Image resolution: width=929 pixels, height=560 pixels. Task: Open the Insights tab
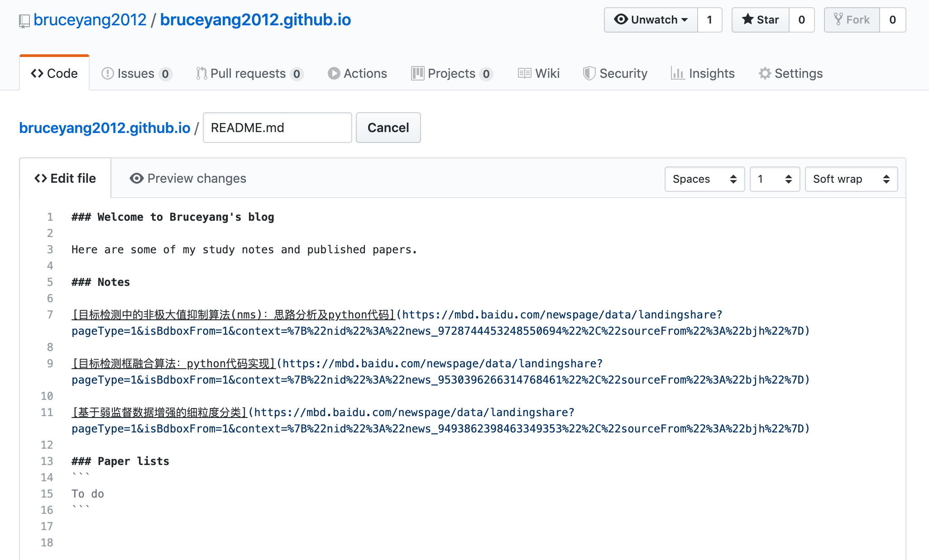(x=703, y=73)
